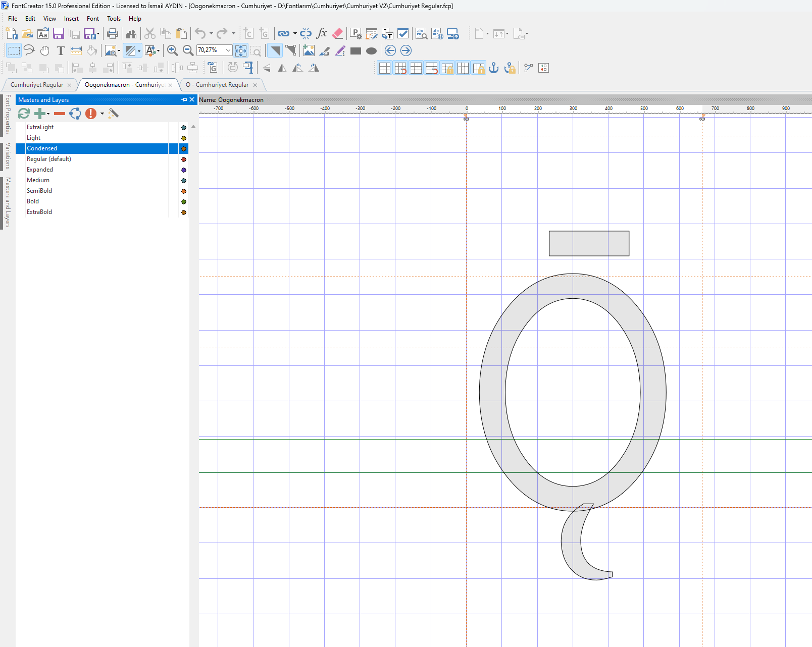This screenshot has width=812, height=647.
Task: Click the validation checkmark icon
Action: click(x=403, y=34)
